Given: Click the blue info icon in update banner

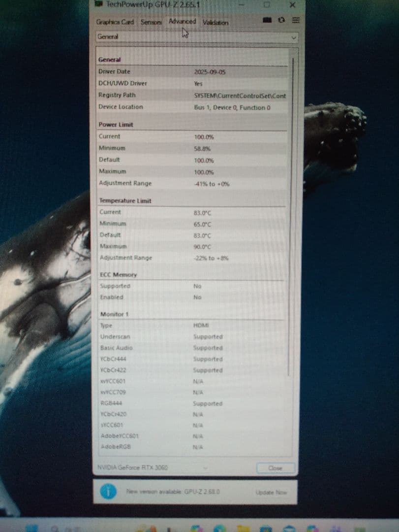Looking at the screenshot, I should (108, 492).
